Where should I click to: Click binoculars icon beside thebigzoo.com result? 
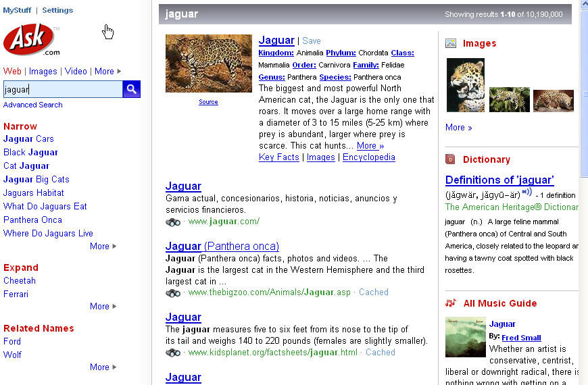point(173,293)
